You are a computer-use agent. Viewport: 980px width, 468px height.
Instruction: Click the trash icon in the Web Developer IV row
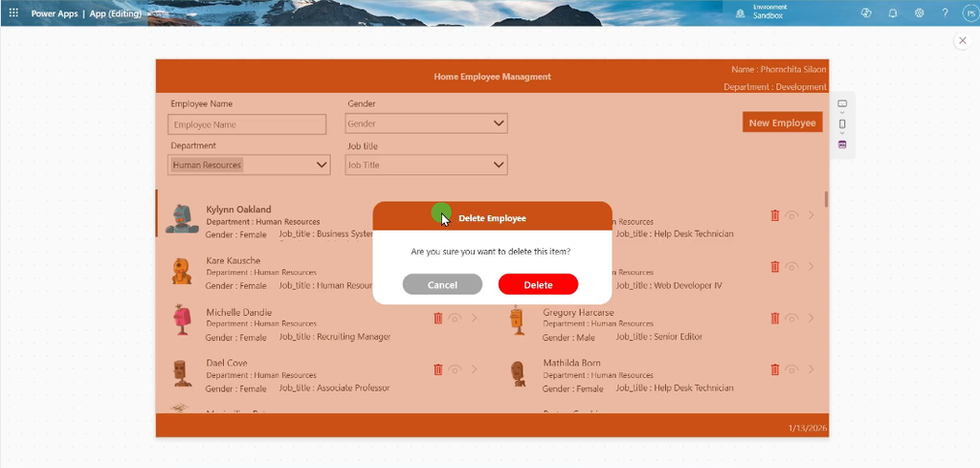coord(775,267)
